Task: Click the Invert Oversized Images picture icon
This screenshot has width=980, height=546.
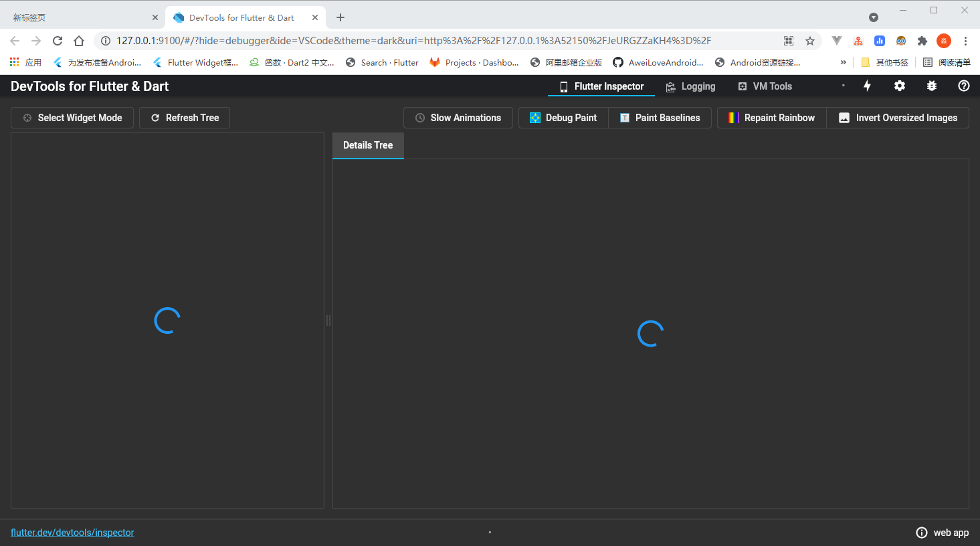Action: [844, 117]
